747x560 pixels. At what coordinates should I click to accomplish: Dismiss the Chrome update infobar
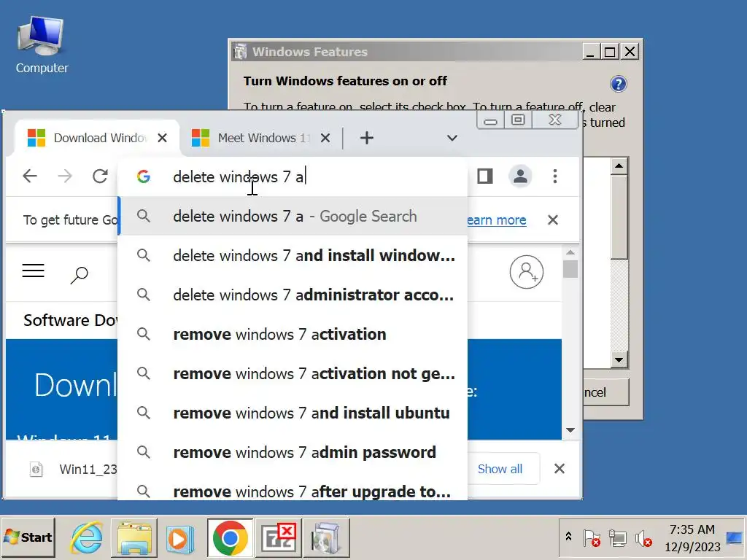click(x=553, y=220)
